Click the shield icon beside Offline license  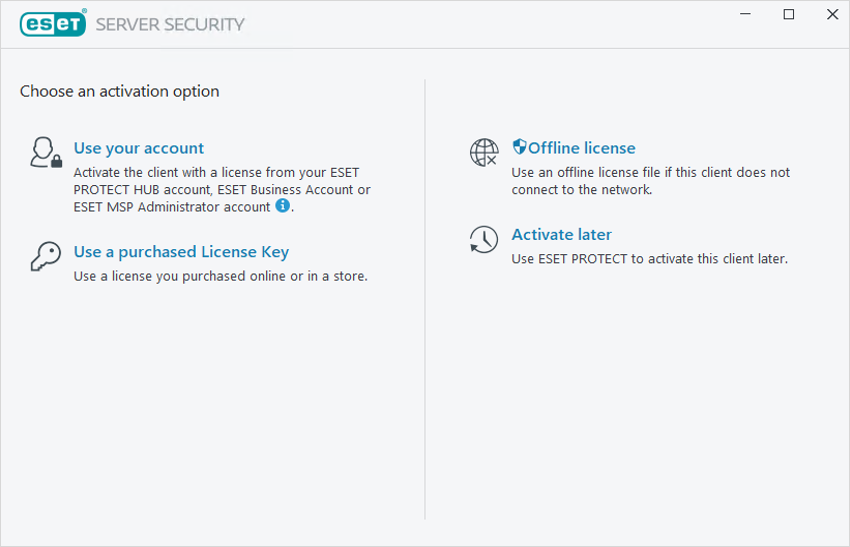pyautogui.click(x=519, y=147)
